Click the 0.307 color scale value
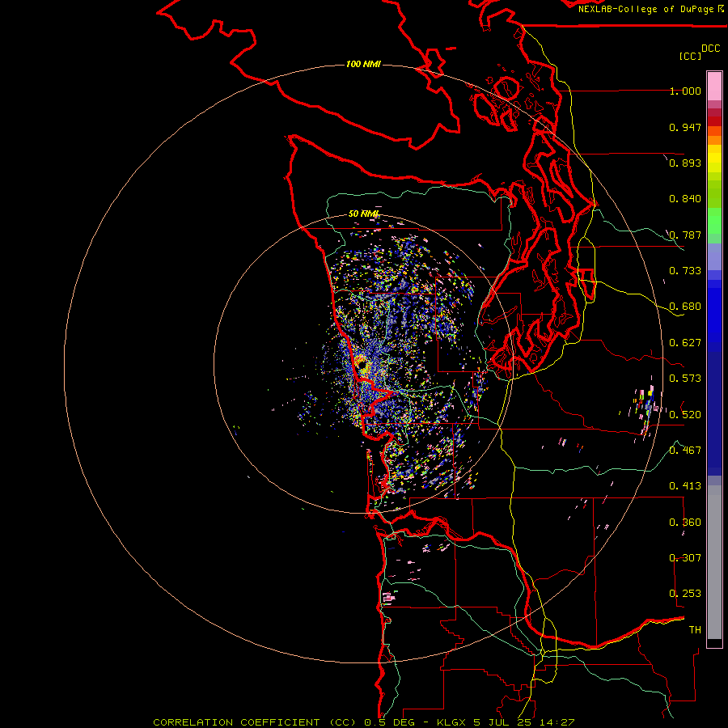Image resolution: width=728 pixels, height=728 pixels. 685,558
